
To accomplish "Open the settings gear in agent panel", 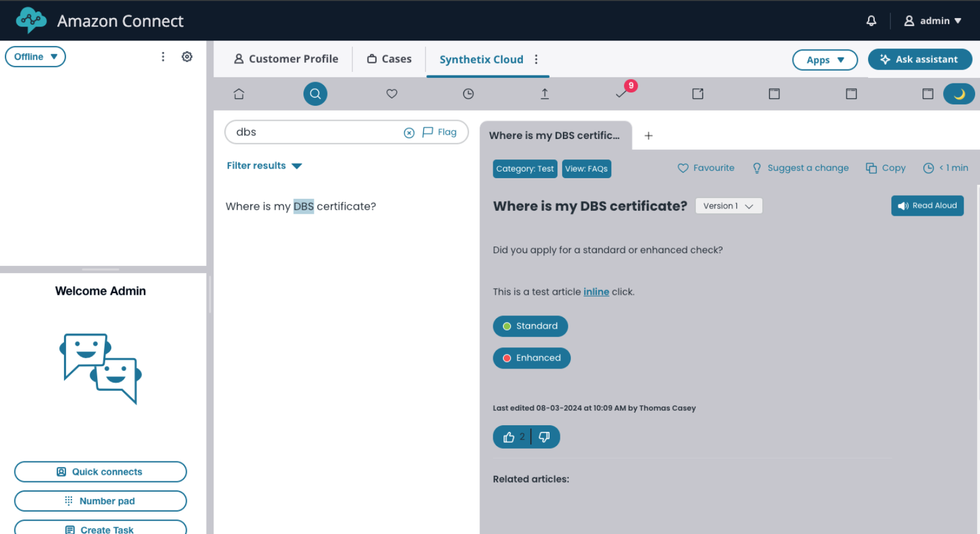I will (x=187, y=56).
